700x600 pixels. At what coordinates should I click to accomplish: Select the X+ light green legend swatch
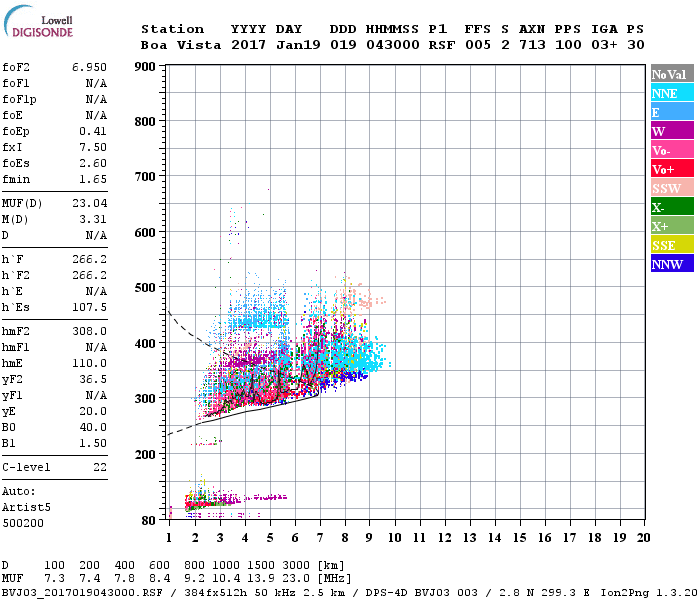[x=672, y=225]
